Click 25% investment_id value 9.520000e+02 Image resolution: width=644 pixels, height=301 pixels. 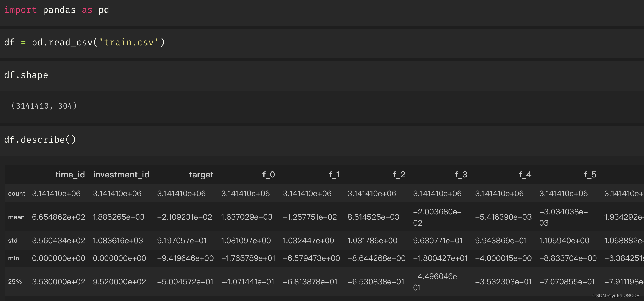[119, 282]
